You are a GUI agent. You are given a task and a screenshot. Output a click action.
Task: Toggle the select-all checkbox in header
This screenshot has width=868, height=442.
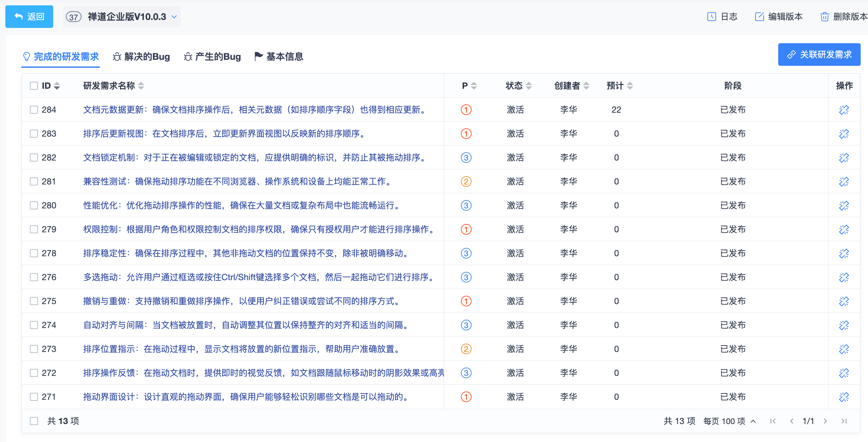[x=34, y=86]
